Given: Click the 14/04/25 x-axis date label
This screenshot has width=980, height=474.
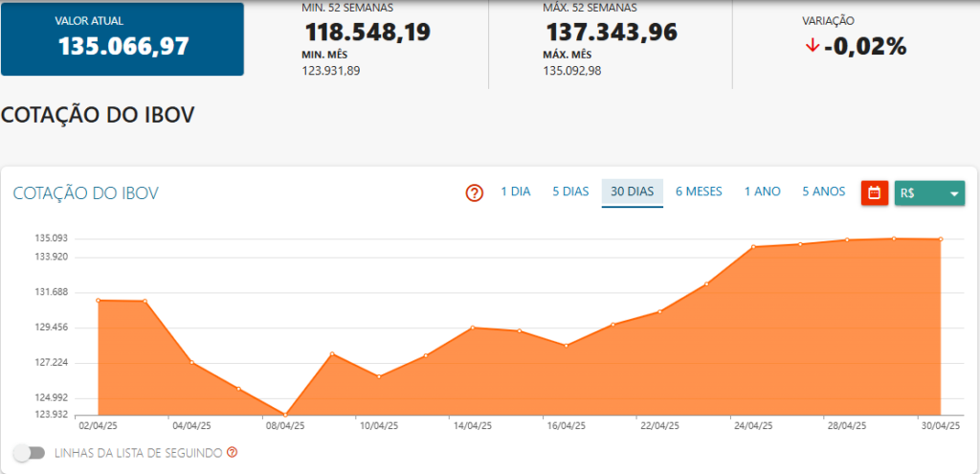Looking at the screenshot, I should coord(473,426).
